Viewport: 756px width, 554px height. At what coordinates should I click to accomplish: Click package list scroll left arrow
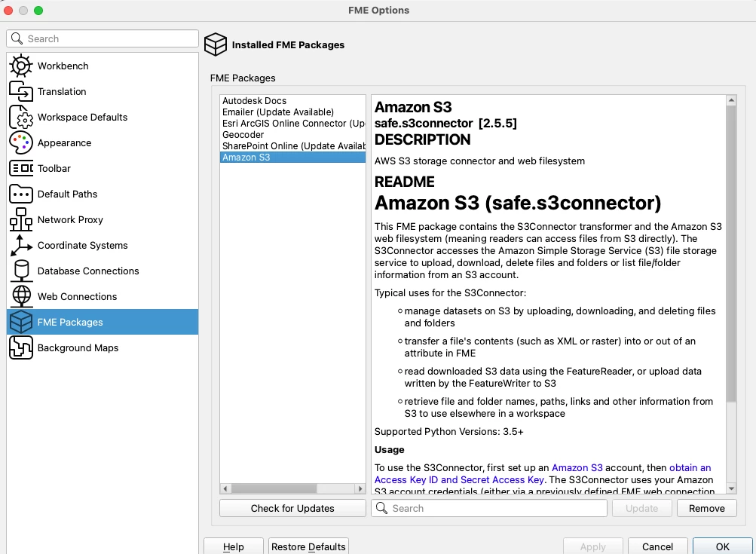[225, 488]
